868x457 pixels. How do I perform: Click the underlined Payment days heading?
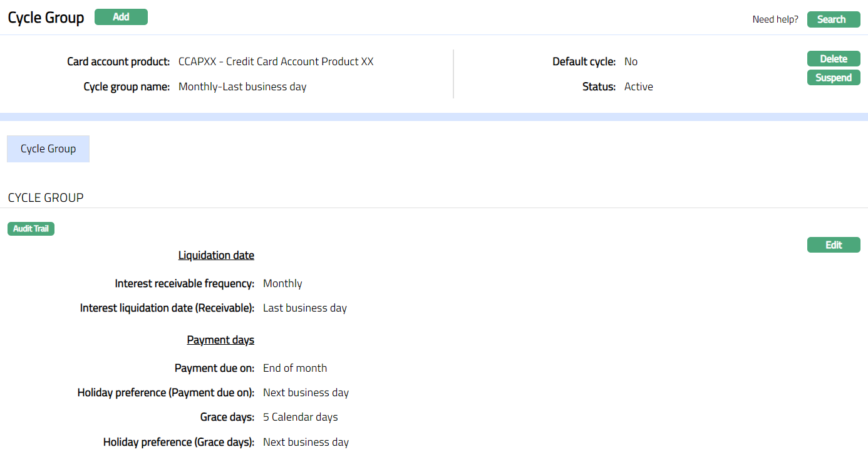click(220, 340)
